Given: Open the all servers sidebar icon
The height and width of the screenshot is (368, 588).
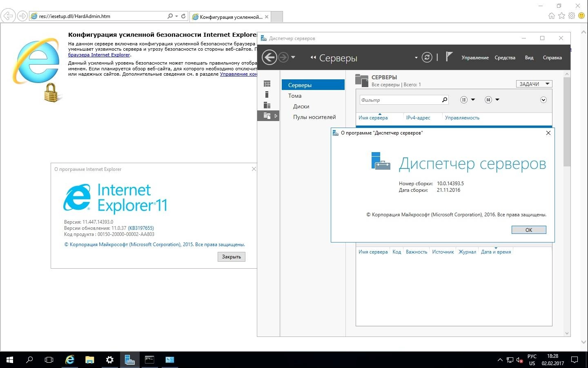Looking at the screenshot, I should point(267,105).
